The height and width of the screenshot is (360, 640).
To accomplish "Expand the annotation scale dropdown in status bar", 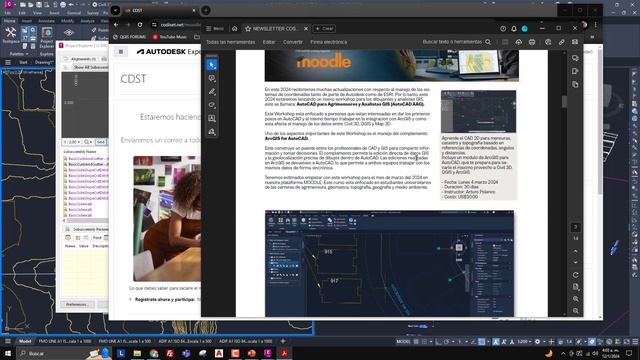I will tap(524, 342).
